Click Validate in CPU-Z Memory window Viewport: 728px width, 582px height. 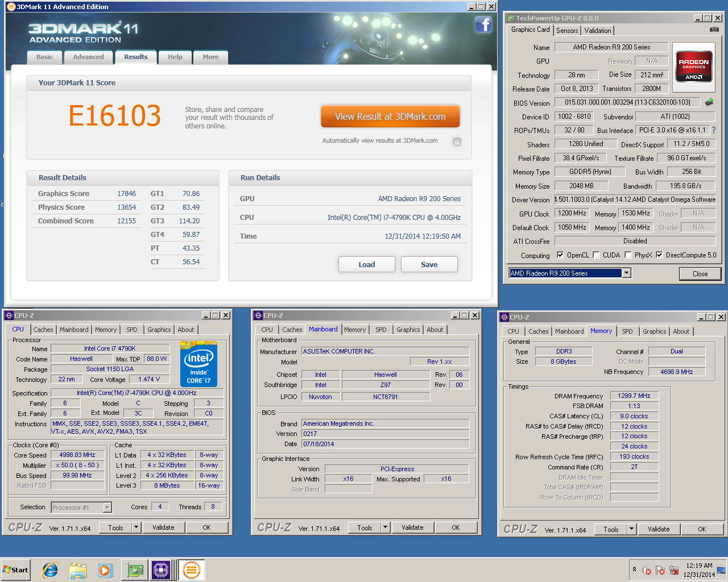coord(659,529)
